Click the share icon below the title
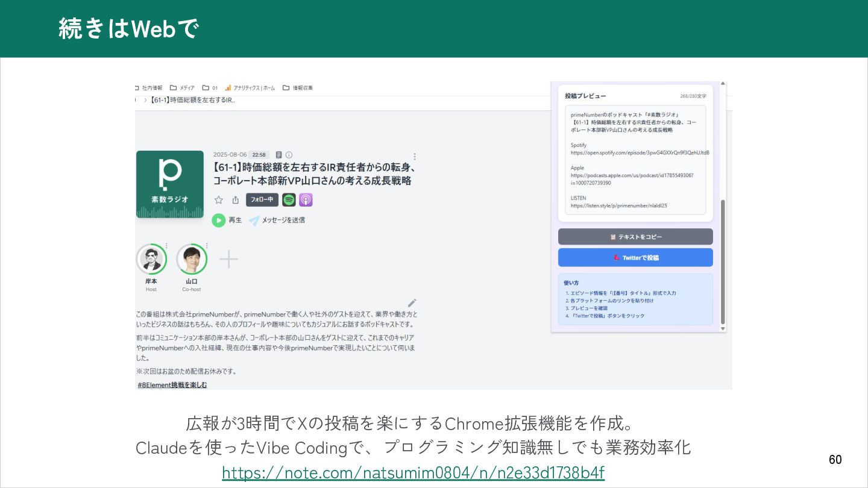 236,200
